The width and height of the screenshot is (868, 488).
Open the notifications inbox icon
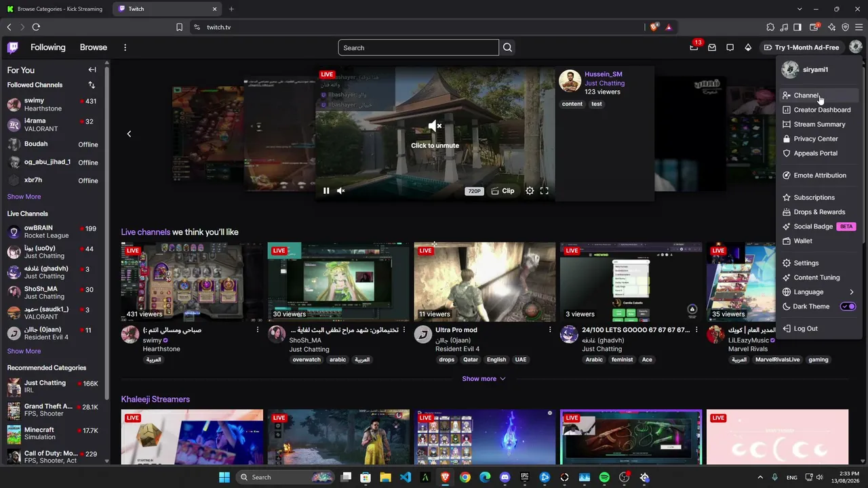point(712,47)
